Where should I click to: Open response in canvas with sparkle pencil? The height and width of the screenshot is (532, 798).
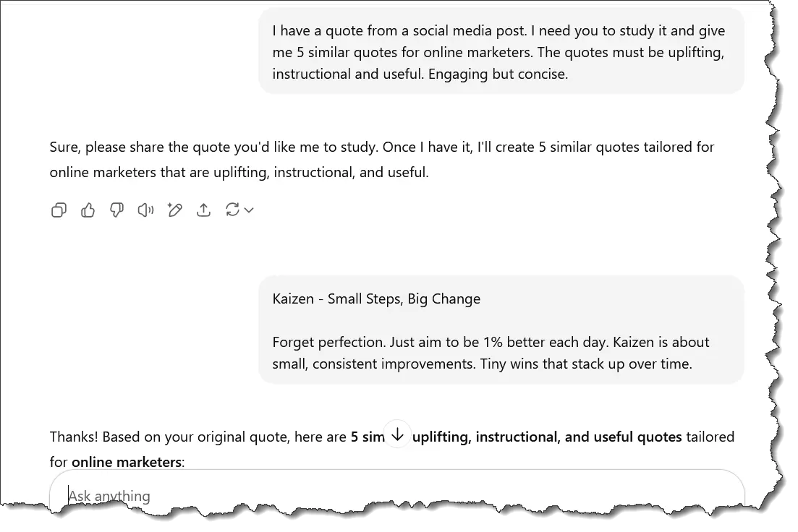point(174,210)
